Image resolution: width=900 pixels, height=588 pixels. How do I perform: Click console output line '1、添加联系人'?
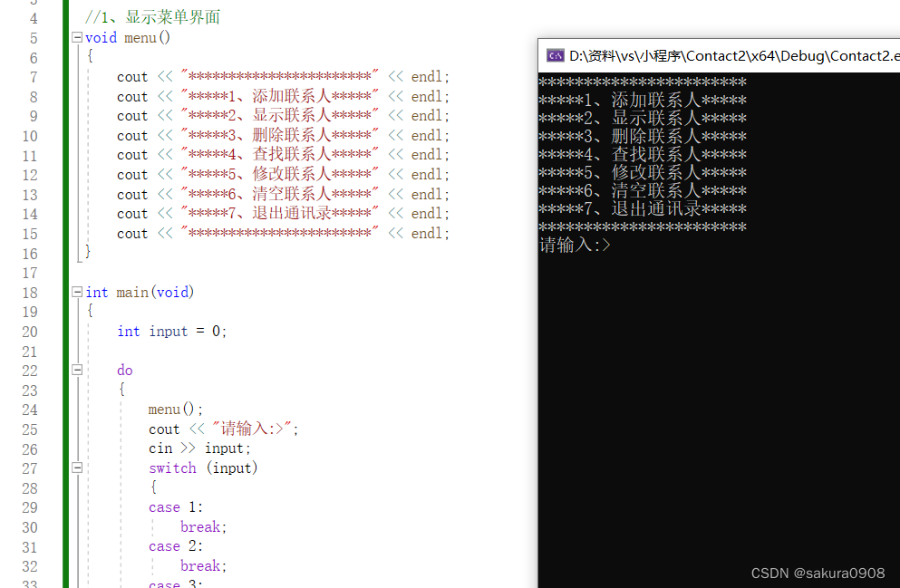coord(643,101)
